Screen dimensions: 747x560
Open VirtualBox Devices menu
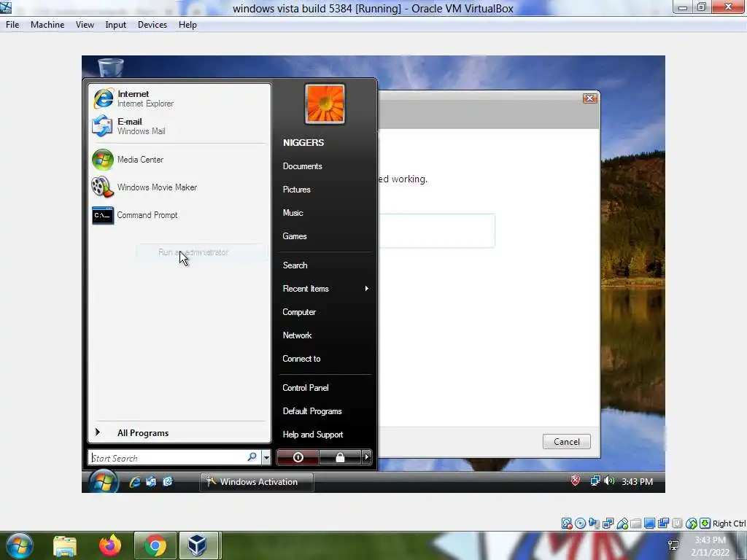click(152, 25)
